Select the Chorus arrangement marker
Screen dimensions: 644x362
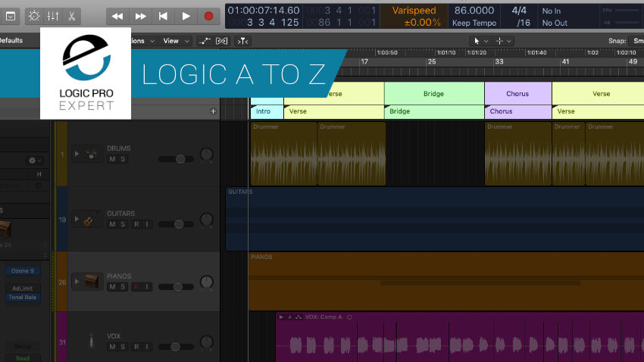point(518,94)
